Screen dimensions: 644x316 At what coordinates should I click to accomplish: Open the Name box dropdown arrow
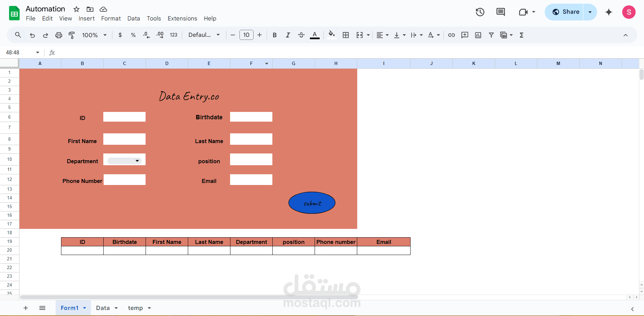pyautogui.click(x=38, y=52)
